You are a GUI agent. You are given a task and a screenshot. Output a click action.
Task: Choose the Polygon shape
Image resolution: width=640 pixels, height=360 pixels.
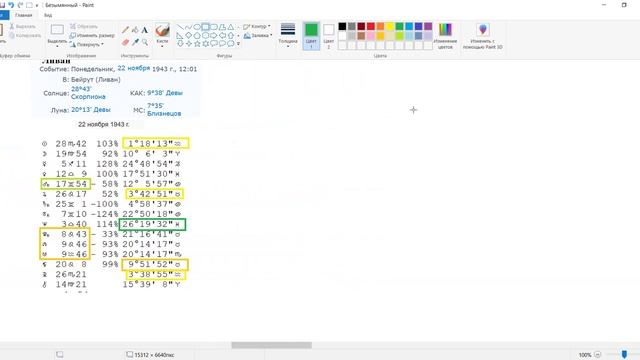point(222,27)
